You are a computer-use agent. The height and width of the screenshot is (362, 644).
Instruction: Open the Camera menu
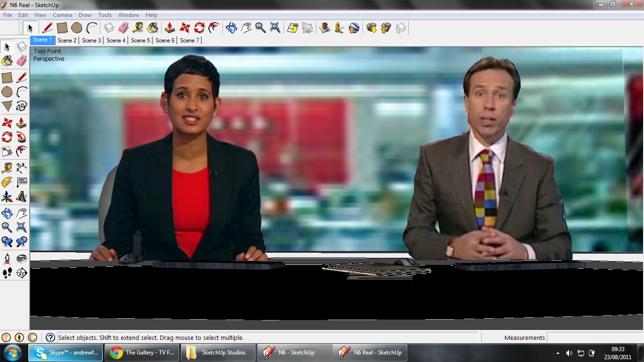pyautogui.click(x=62, y=15)
